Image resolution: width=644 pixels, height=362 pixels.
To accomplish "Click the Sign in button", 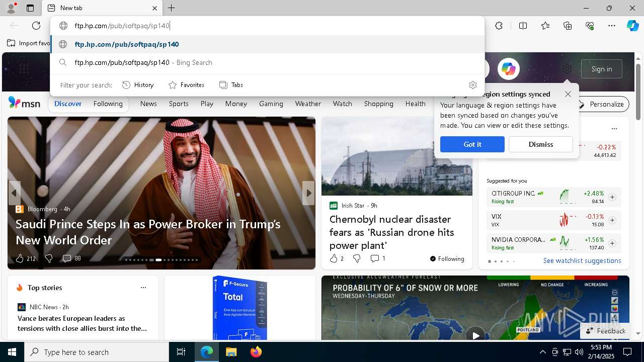I will tap(602, 69).
